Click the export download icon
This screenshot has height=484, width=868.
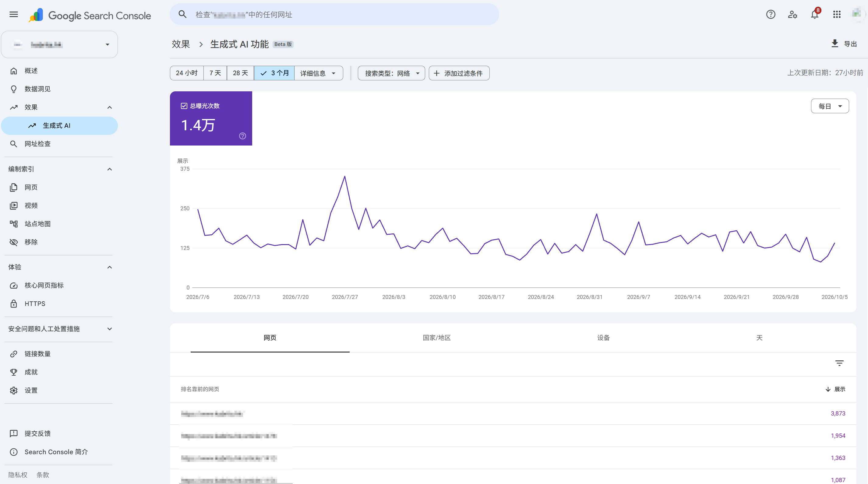click(834, 44)
